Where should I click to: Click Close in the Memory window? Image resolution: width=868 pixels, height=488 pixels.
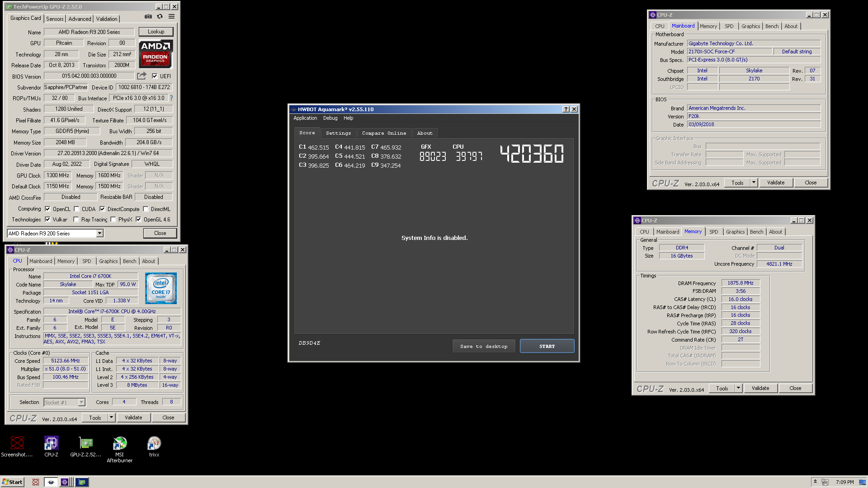pos(795,388)
